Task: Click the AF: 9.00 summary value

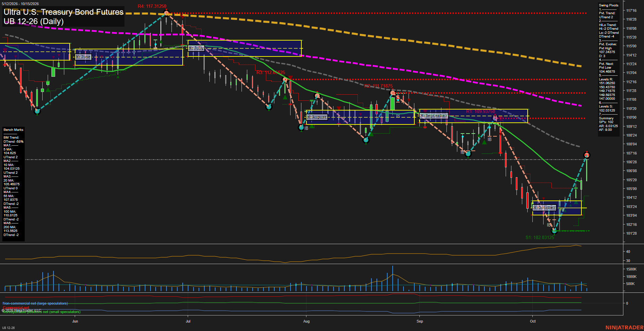Action: [x=605, y=130]
